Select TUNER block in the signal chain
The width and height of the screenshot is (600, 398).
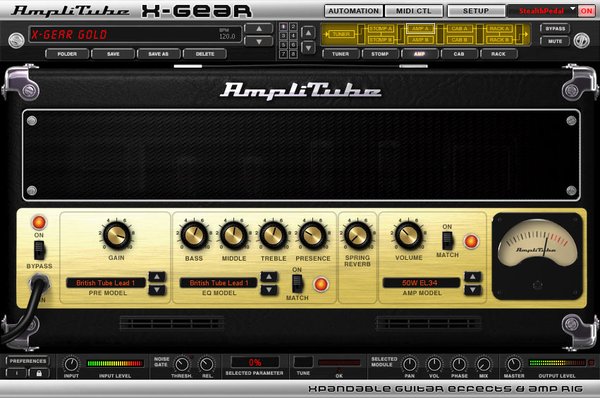click(341, 34)
